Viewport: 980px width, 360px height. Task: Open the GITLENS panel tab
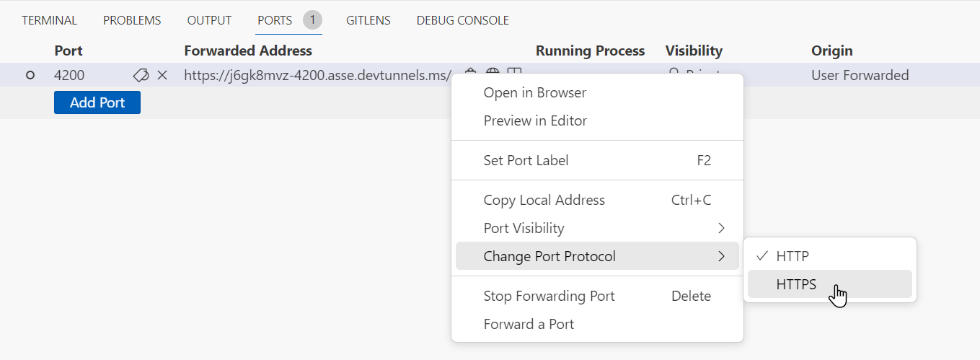[x=368, y=20]
